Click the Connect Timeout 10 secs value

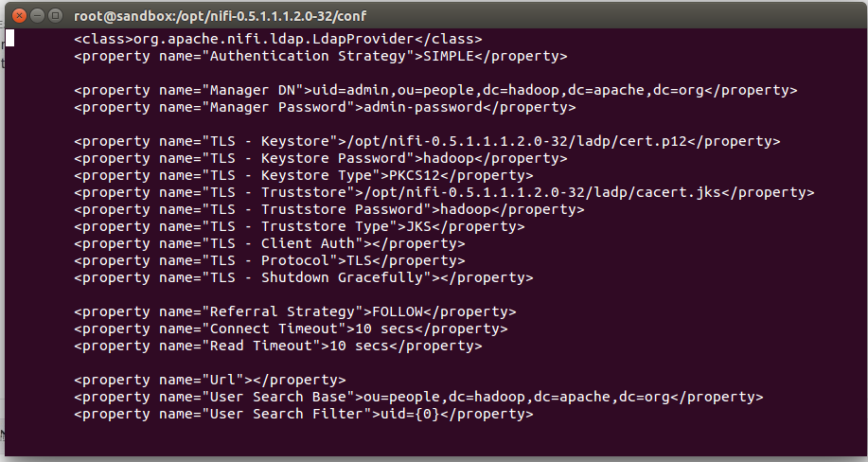tap(379, 329)
